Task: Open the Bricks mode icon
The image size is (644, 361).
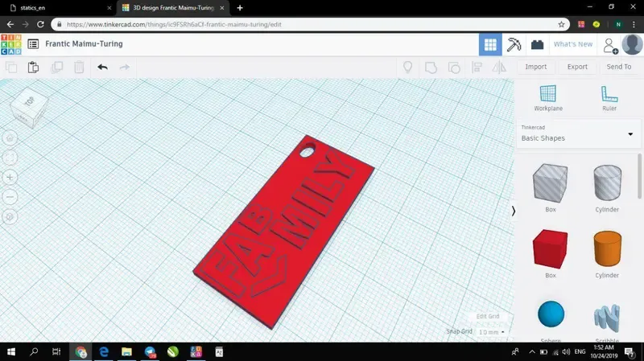Action: 537,44
